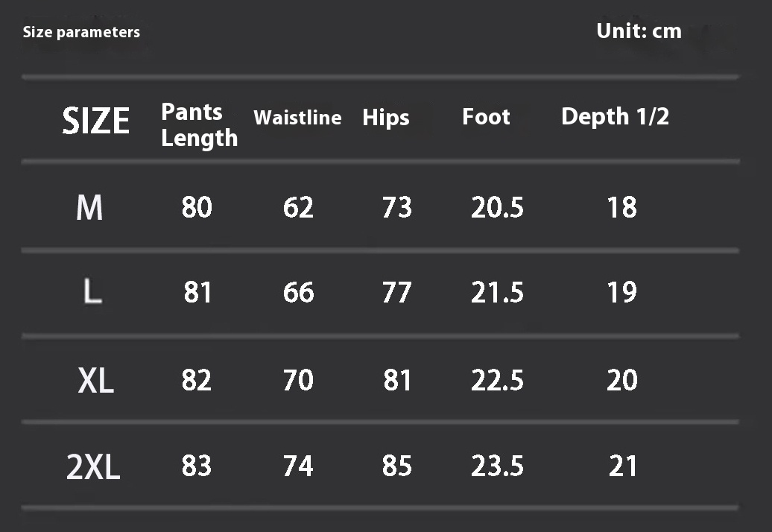Viewport: 772px width, 532px height.
Task: Click the Foot column header
Action: [486, 117]
